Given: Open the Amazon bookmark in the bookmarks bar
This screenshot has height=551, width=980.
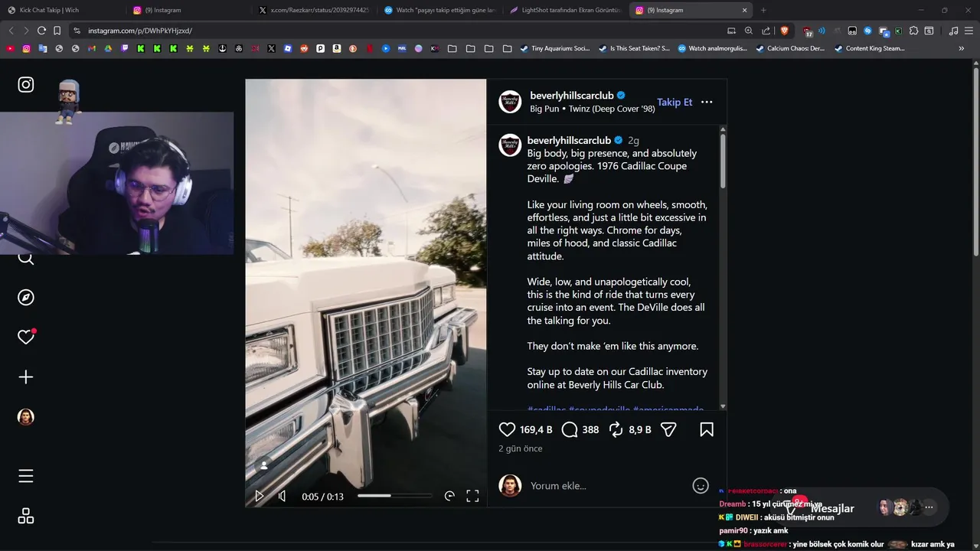Looking at the screenshot, I should click(337, 48).
